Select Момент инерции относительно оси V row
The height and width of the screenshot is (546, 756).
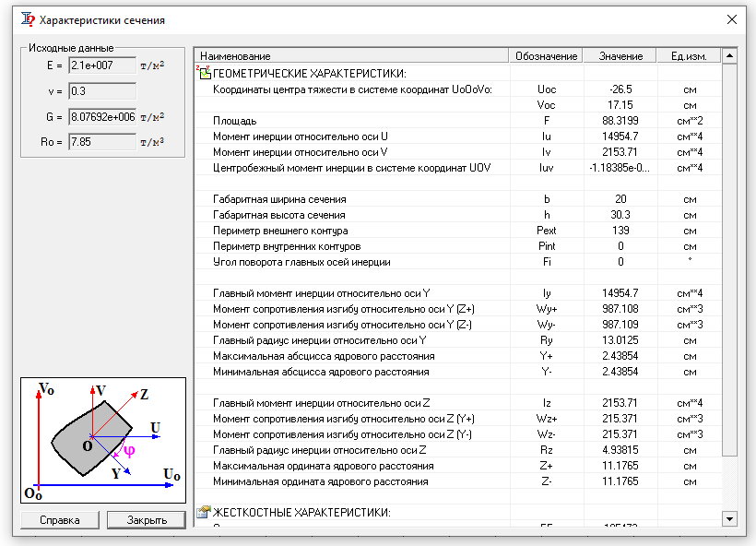[x=458, y=152]
